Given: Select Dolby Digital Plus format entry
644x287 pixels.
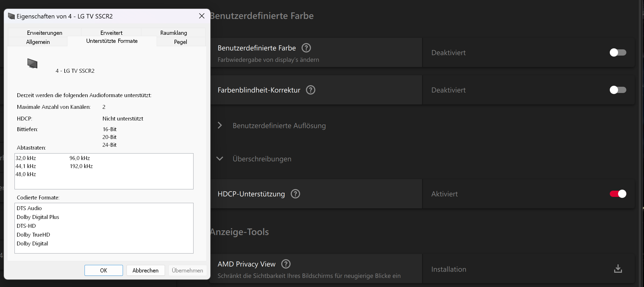Looking at the screenshot, I should (x=38, y=217).
